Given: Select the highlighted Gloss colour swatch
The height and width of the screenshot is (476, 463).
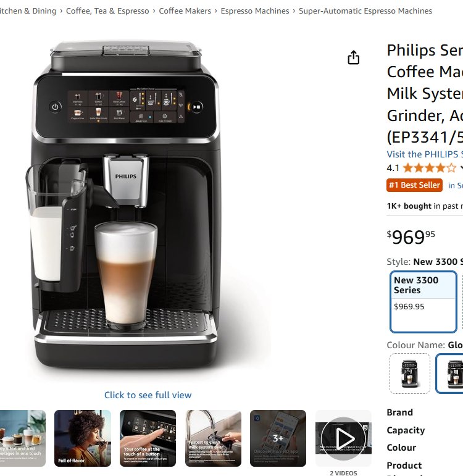Looking at the screenshot, I should [450, 374].
